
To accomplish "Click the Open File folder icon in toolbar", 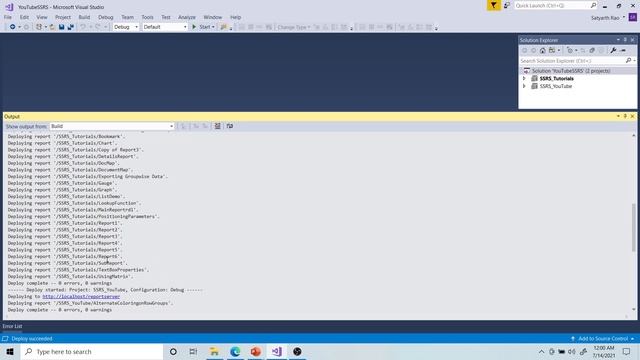I will click(x=52, y=27).
